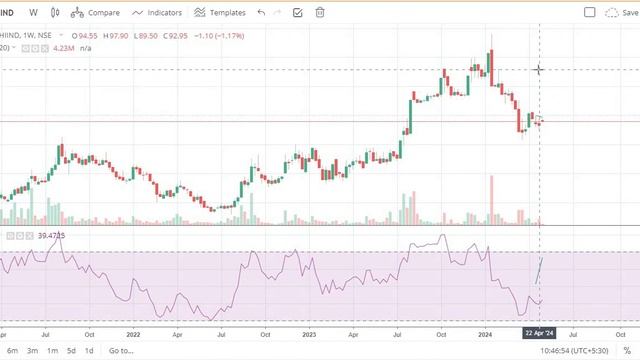
Task: Click the n/a volume legend value
Action: (86, 48)
